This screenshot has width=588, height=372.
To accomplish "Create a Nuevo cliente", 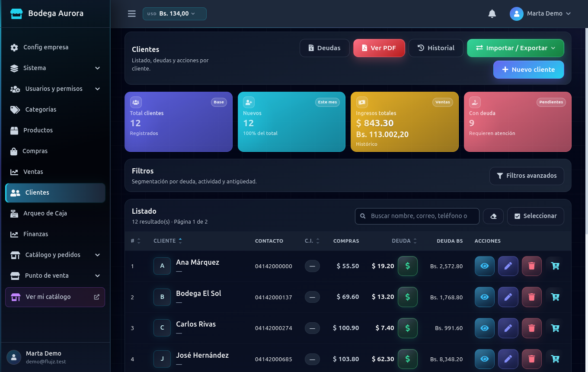I will pyautogui.click(x=528, y=70).
